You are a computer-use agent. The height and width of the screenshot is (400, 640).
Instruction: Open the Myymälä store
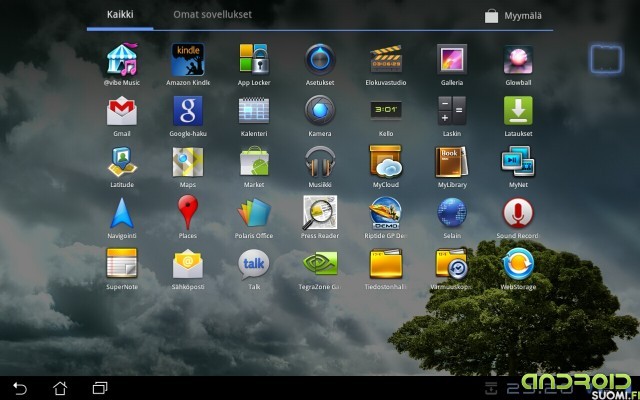[513, 16]
